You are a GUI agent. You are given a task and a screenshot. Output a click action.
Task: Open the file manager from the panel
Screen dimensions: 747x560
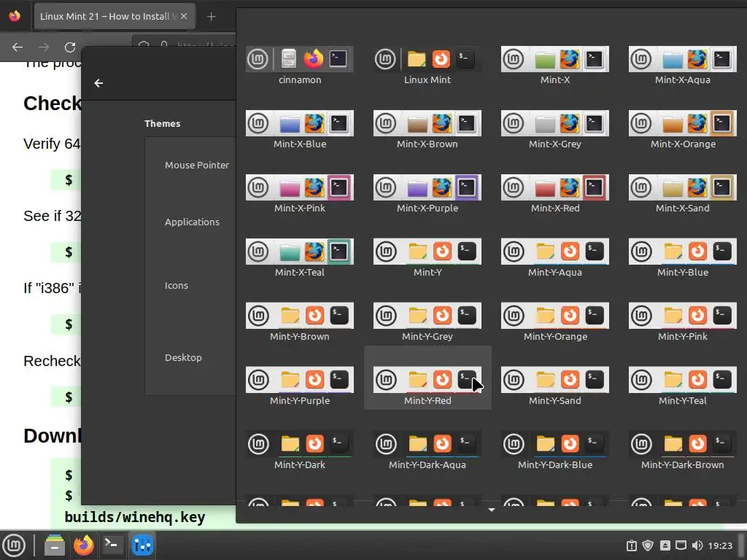coord(55,545)
